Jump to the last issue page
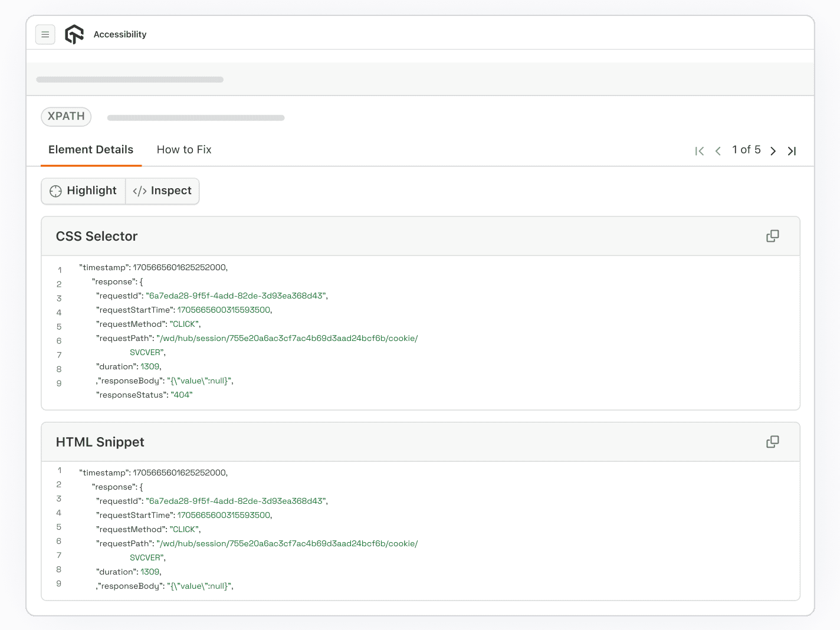The height and width of the screenshot is (630, 840). click(x=792, y=151)
